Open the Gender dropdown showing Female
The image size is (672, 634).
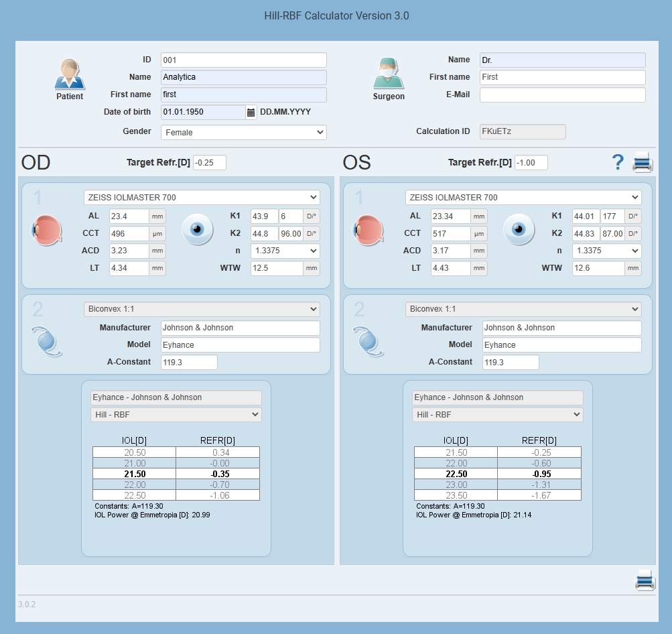(243, 132)
